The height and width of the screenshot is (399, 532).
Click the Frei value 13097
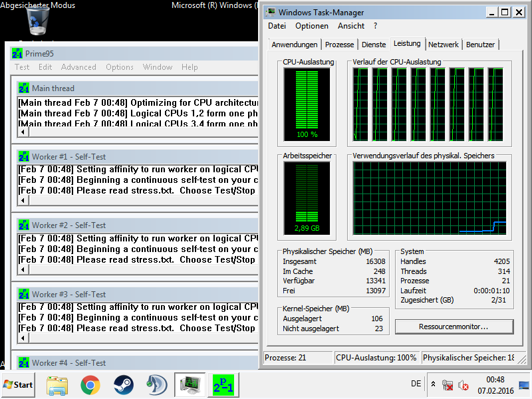376,291
